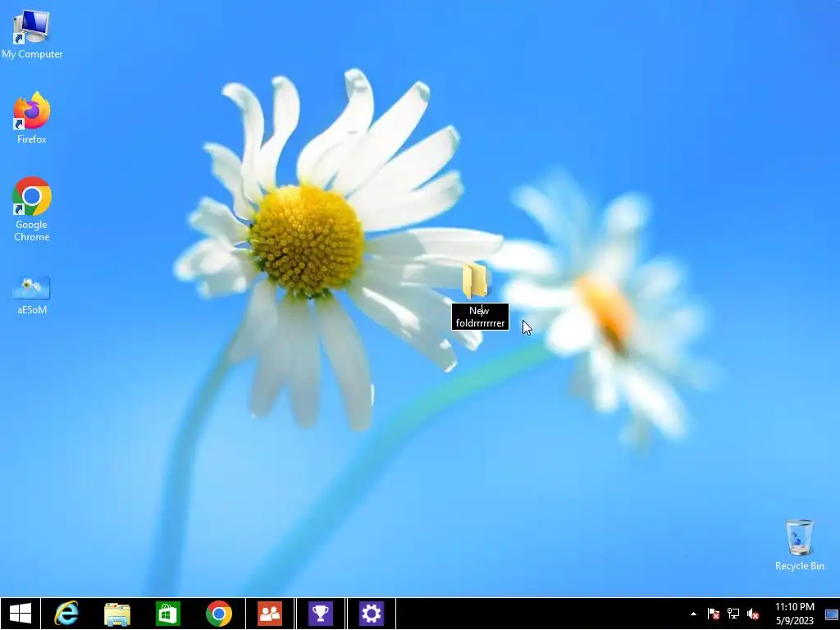Click inside the folder rename text box
The image size is (840, 630).
pyautogui.click(x=480, y=317)
